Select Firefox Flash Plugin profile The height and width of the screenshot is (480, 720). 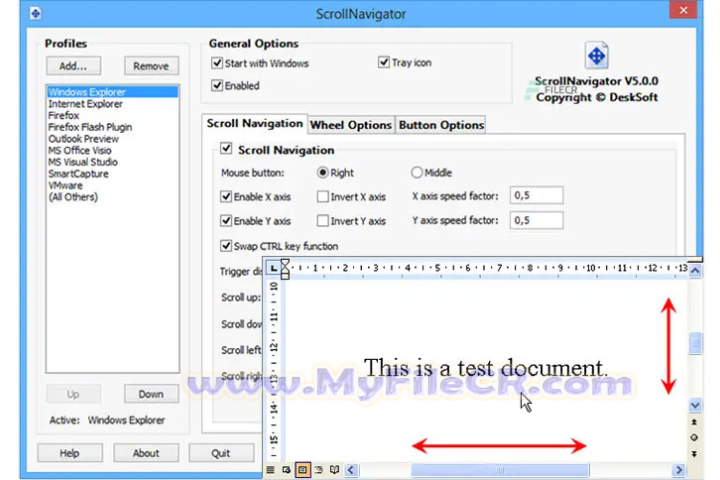pos(112,127)
